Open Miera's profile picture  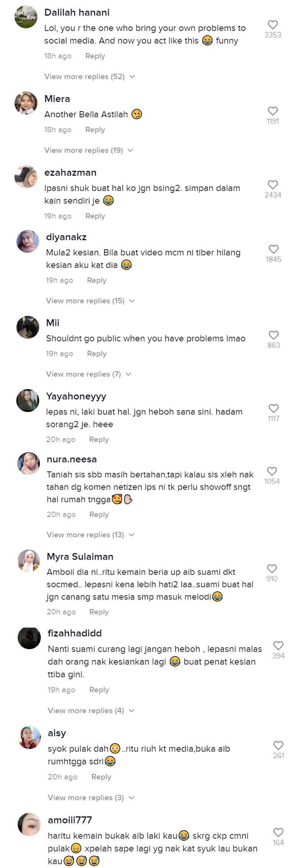[26, 103]
